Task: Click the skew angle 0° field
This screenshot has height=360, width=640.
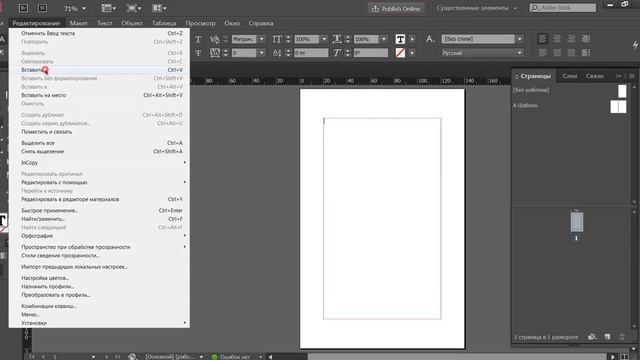Action: pyautogui.click(x=371, y=53)
